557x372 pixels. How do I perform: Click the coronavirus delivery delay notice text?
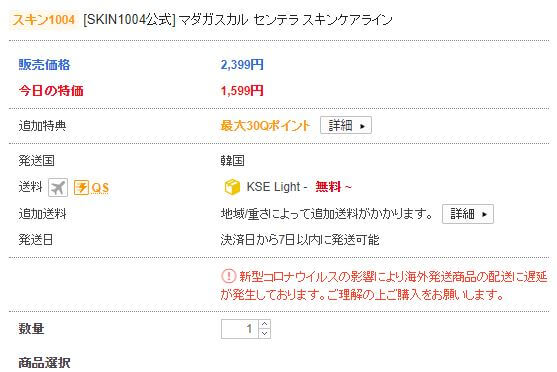tap(384, 285)
